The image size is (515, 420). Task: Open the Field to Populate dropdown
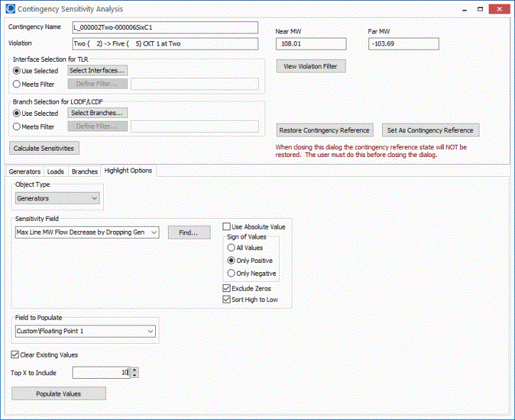click(x=150, y=331)
